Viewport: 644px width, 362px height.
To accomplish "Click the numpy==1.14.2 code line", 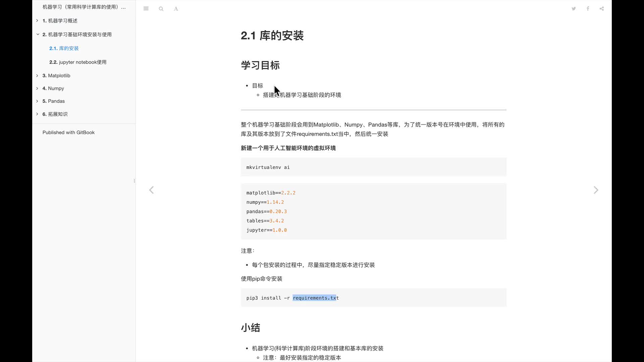I will click(265, 202).
